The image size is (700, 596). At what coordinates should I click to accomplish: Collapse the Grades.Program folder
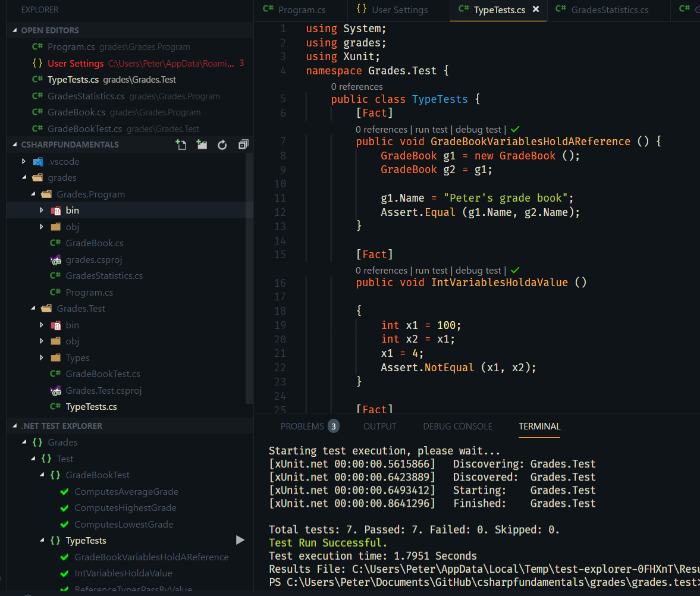(x=34, y=194)
